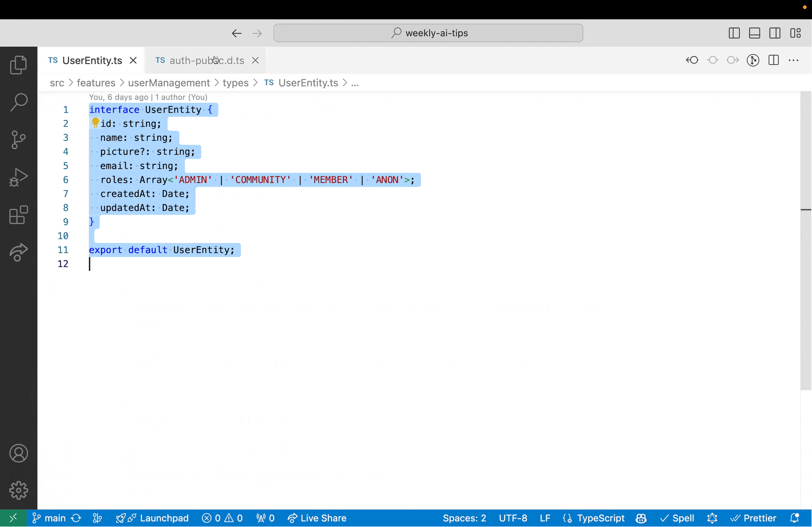This screenshot has width=812, height=527.
Task: Open Source Control view icon
Action: [19, 140]
